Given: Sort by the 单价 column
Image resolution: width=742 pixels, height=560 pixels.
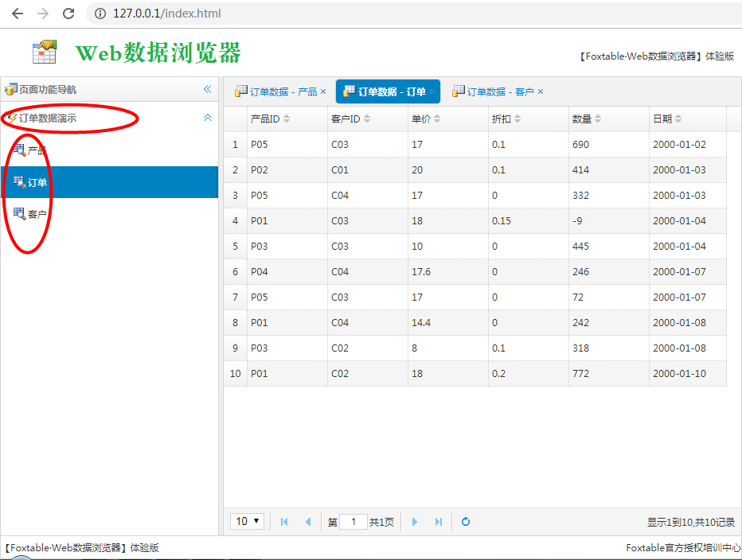Looking at the screenshot, I should coord(425,119).
